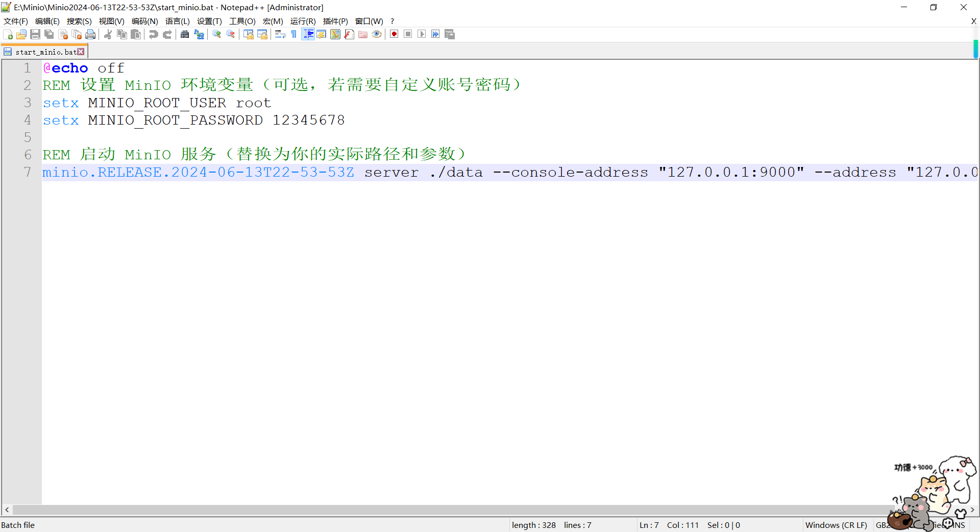
Task: Open the 插件(P) menu
Action: [335, 21]
